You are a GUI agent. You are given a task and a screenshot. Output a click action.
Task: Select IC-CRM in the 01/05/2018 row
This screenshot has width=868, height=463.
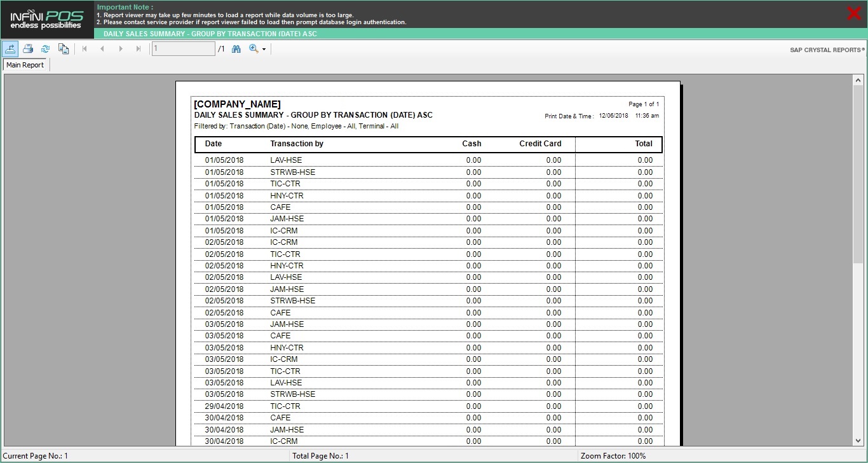coord(283,231)
